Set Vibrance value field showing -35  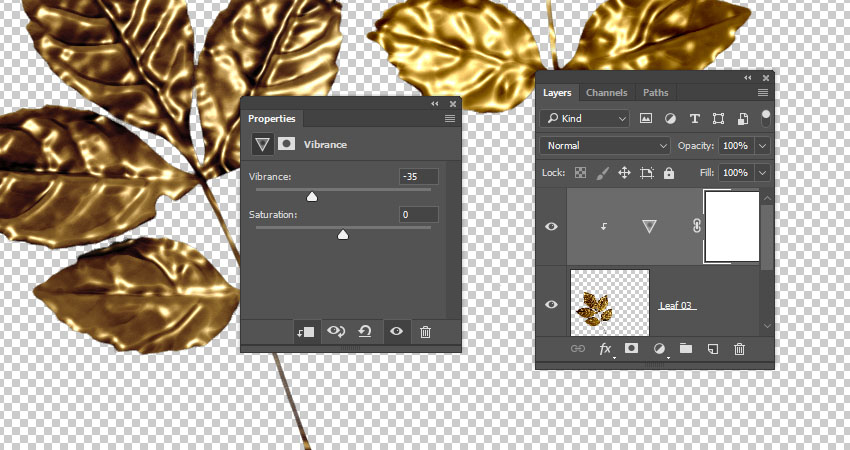pos(418,176)
